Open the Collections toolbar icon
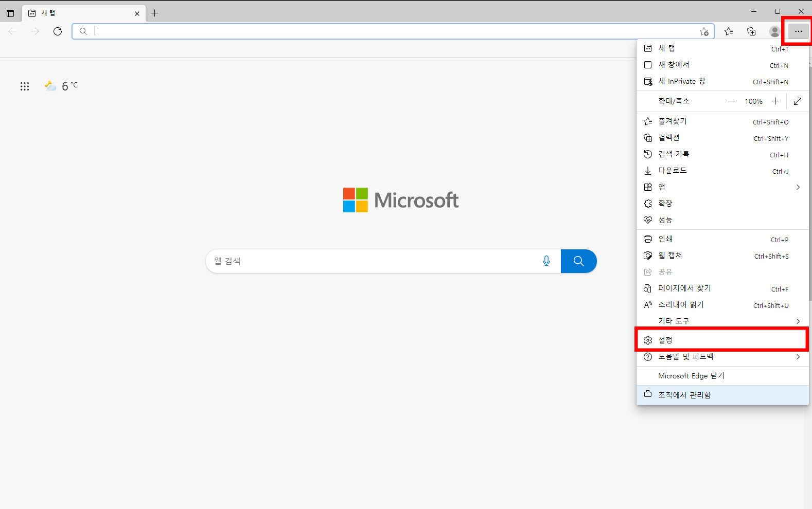The image size is (812, 509). [751, 31]
